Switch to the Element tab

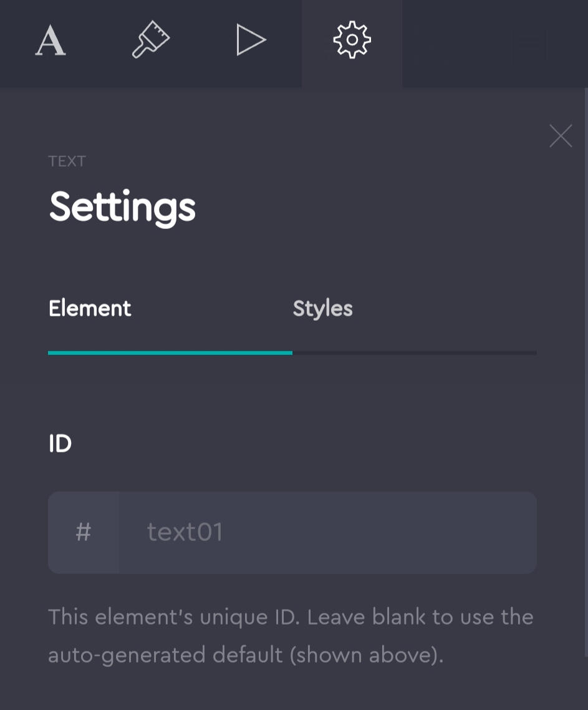coord(90,308)
